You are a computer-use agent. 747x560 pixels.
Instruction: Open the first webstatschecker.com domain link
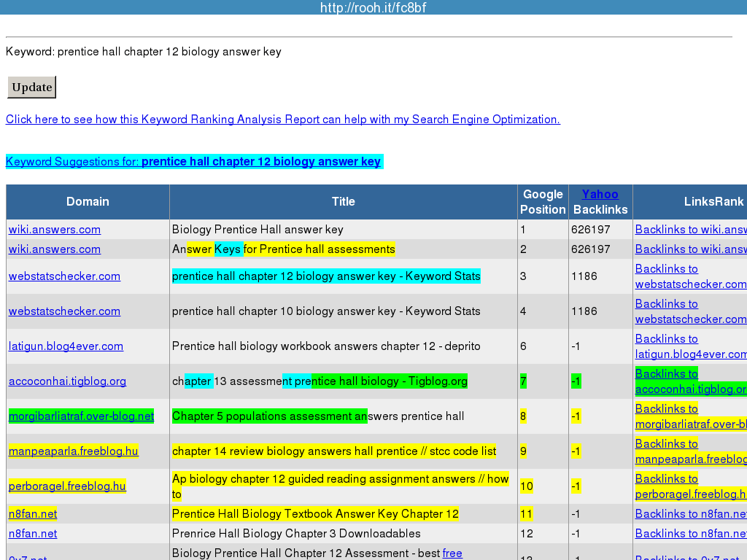tap(64, 276)
